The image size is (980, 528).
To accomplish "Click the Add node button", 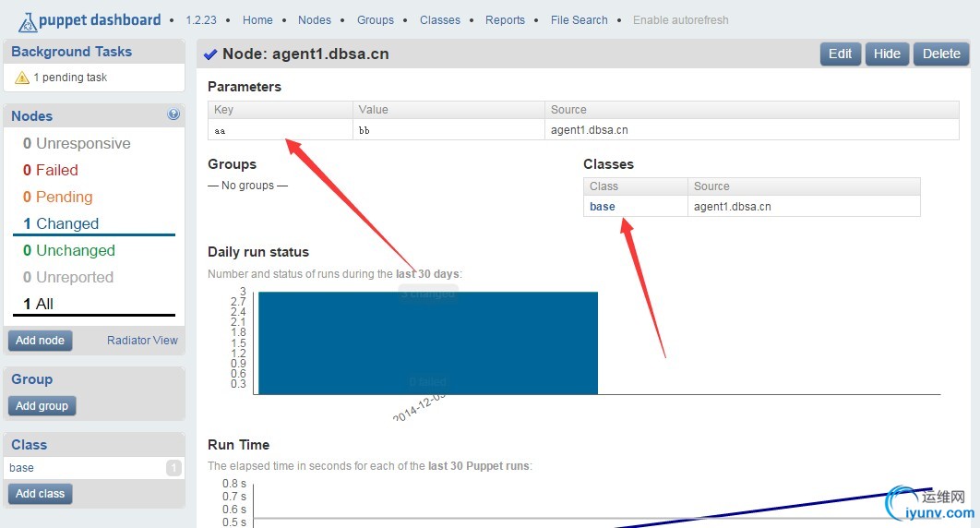I will [x=40, y=341].
